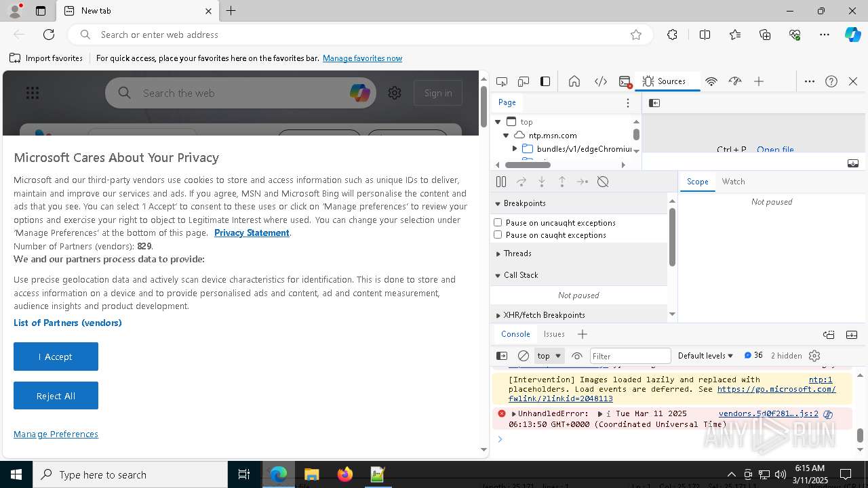Click the Sources navigator horizontal scrollbar
This screenshot has height=488, width=868.
pyautogui.click(x=528, y=165)
